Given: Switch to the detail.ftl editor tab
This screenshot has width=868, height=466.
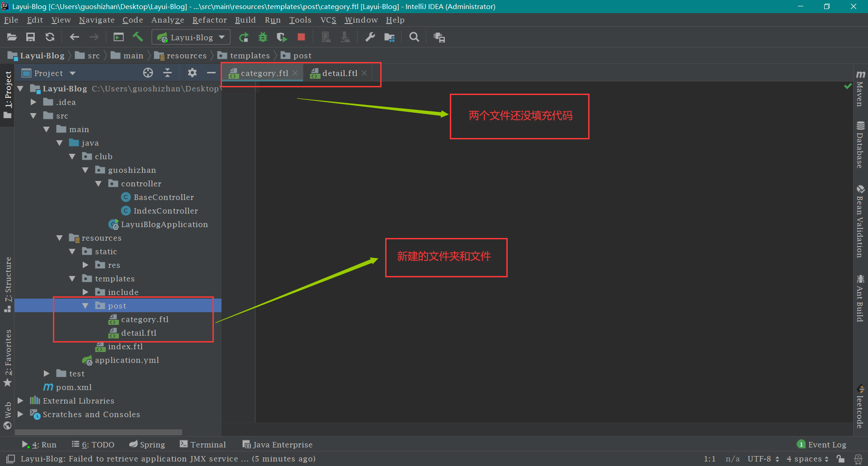Looking at the screenshot, I should coord(339,73).
